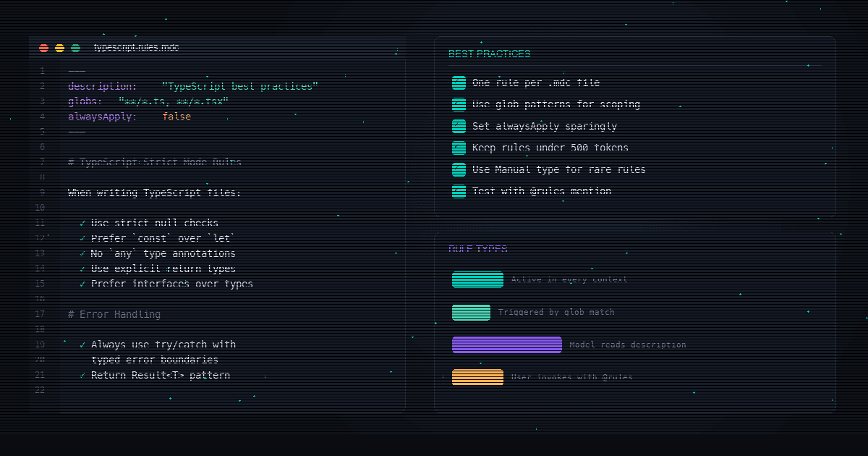The image size is (868, 456).
Task: Click the "Model reads description" label
Action: click(628, 345)
